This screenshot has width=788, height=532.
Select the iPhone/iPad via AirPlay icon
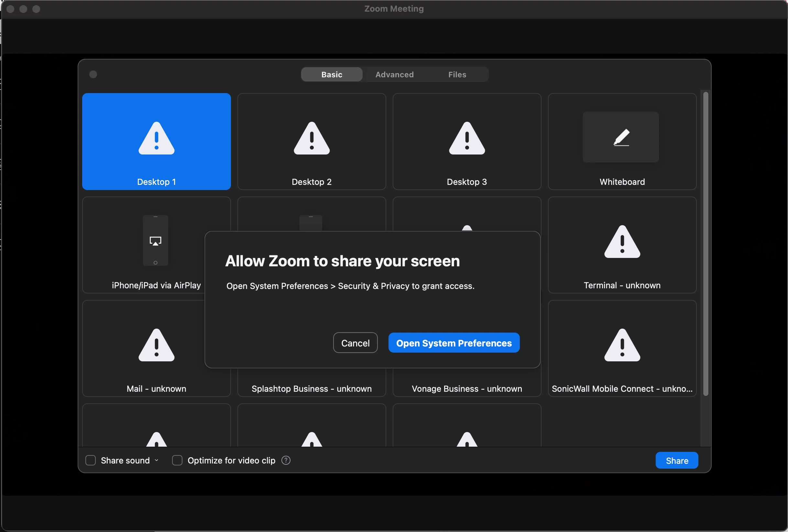(155, 240)
